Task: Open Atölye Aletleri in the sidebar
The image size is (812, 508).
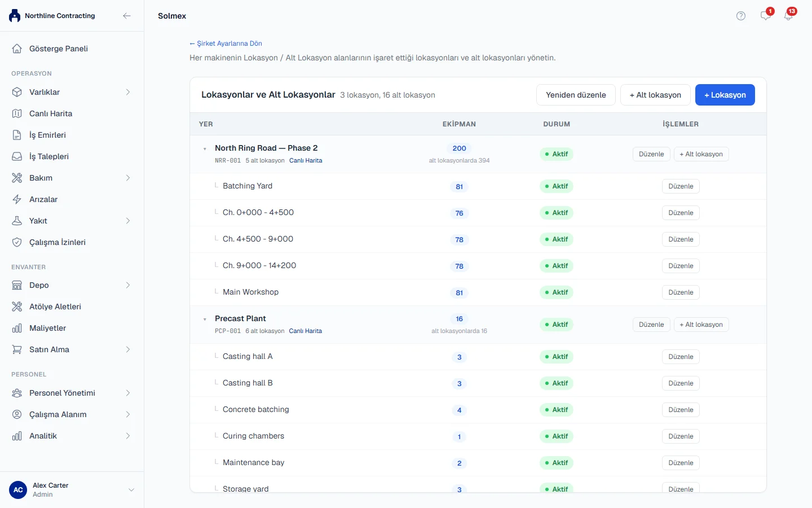Action: coord(72,306)
